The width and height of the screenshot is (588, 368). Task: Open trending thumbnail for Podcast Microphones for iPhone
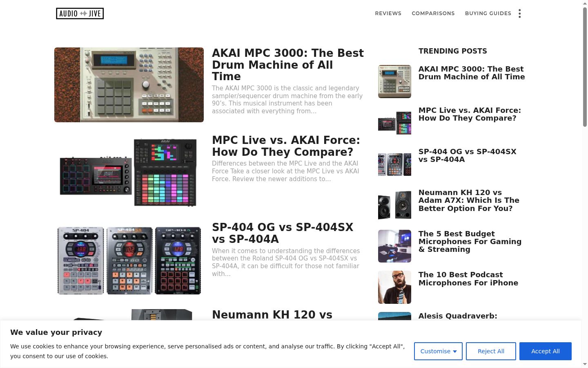(x=394, y=287)
